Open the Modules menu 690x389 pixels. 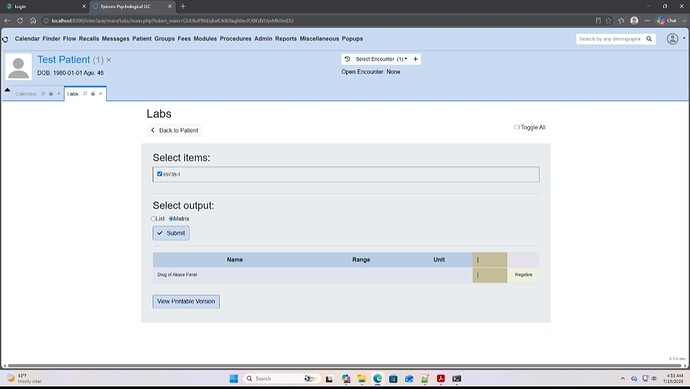(206, 39)
